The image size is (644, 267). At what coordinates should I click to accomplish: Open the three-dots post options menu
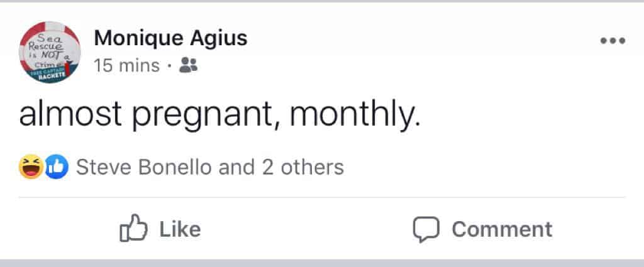pyautogui.click(x=613, y=41)
